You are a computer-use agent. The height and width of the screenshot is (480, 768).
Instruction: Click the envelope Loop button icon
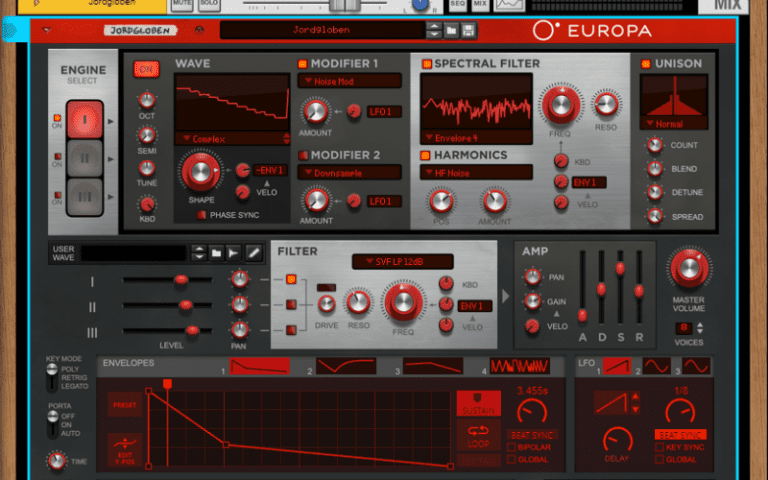(x=478, y=433)
